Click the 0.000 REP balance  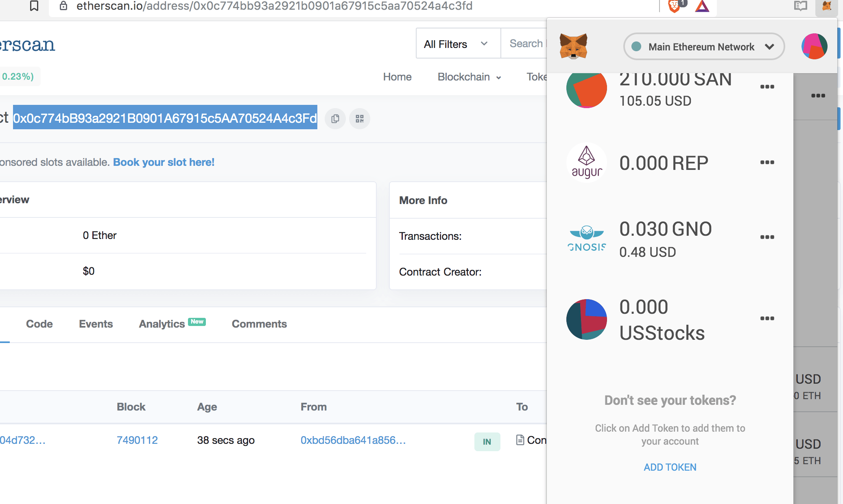[x=664, y=163]
